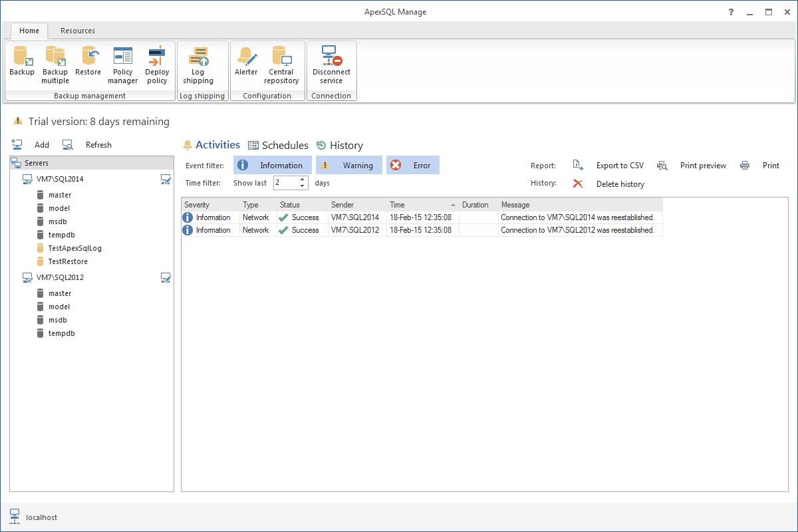
Task: Select model database under VM7\SQL2012
Action: [59, 307]
